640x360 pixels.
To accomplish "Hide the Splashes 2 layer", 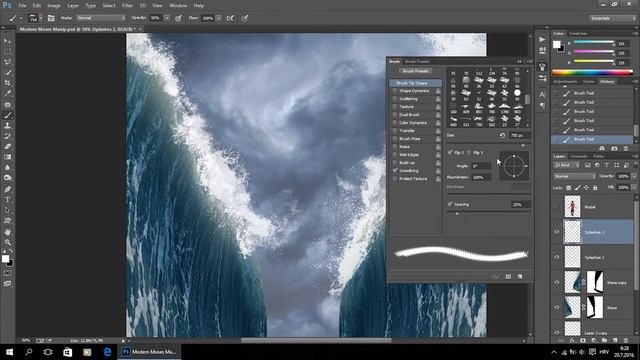I will pos(557,232).
